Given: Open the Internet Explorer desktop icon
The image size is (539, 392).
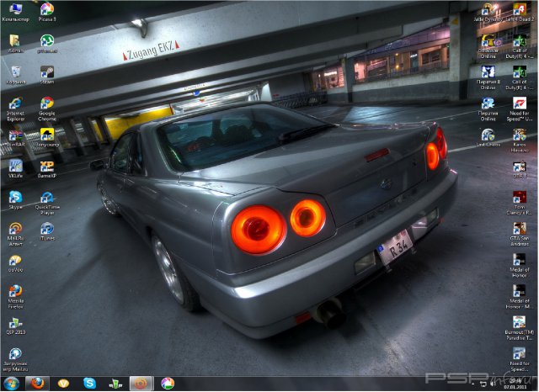Looking at the screenshot, I should (15, 103).
